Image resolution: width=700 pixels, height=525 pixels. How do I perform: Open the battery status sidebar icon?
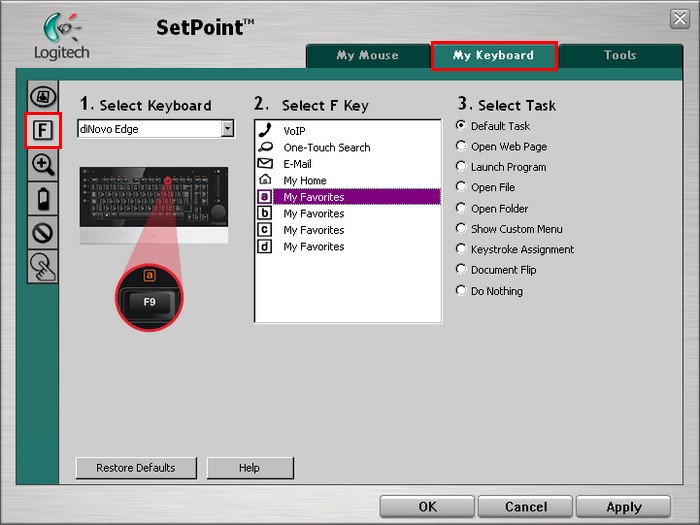coord(42,199)
